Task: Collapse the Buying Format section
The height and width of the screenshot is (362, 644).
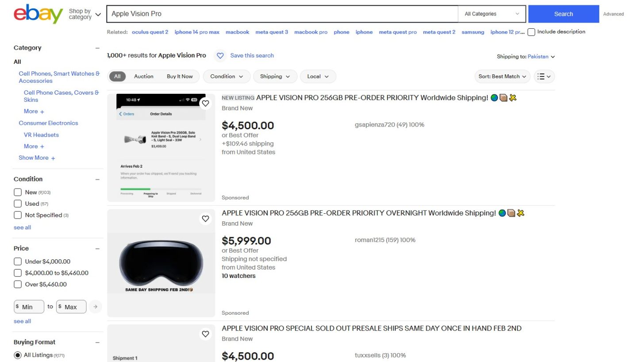Action: coord(97,342)
